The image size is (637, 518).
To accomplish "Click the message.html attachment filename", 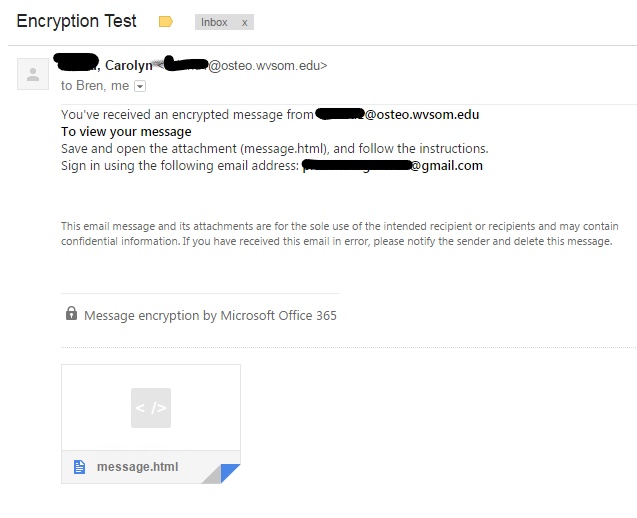I will (137, 467).
